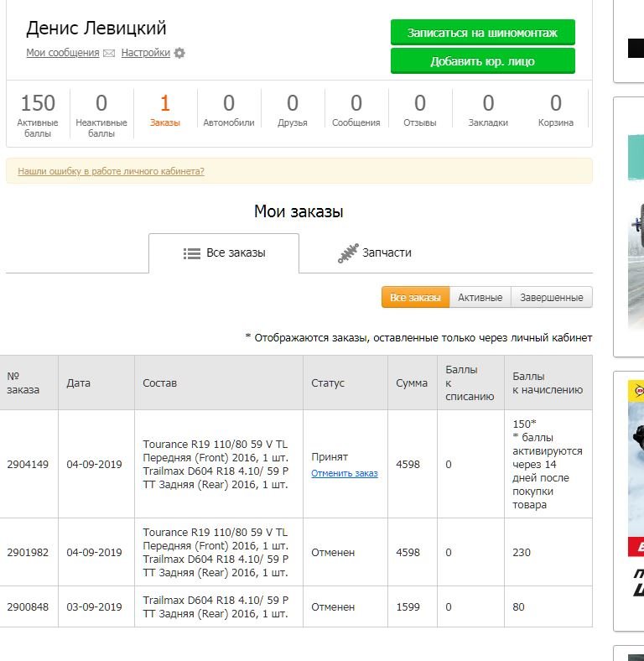The image size is (644, 661).
Task: Open the Активные баллы counter showing 150
Action: [38, 115]
